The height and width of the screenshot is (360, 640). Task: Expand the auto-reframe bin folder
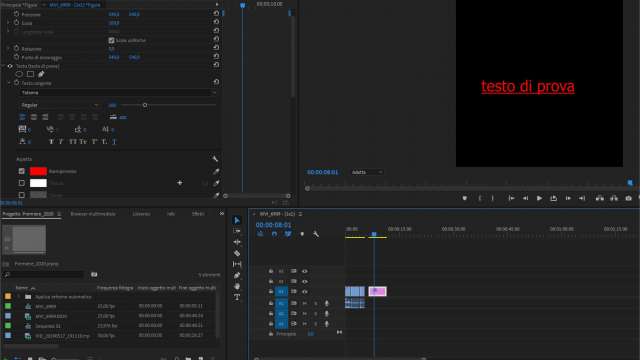18,297
